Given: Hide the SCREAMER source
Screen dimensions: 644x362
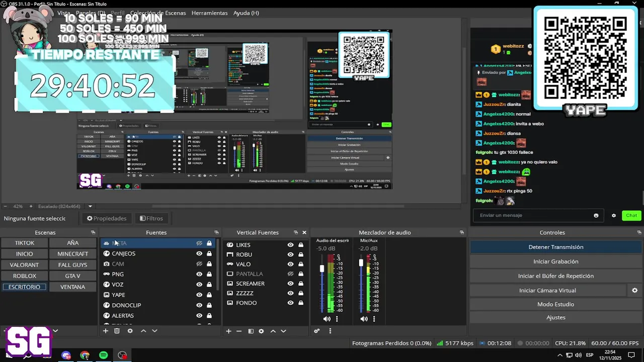Looking at the screenshot, I should coord(290,284).
